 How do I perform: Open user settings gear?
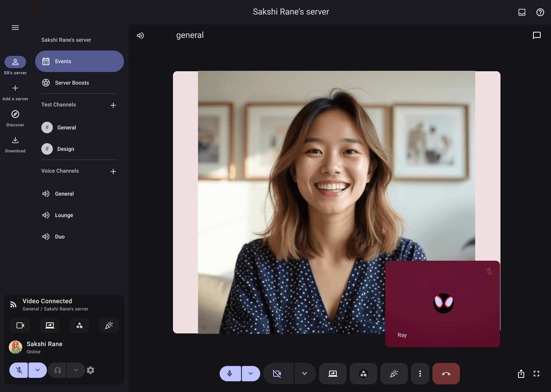(91, 370)
